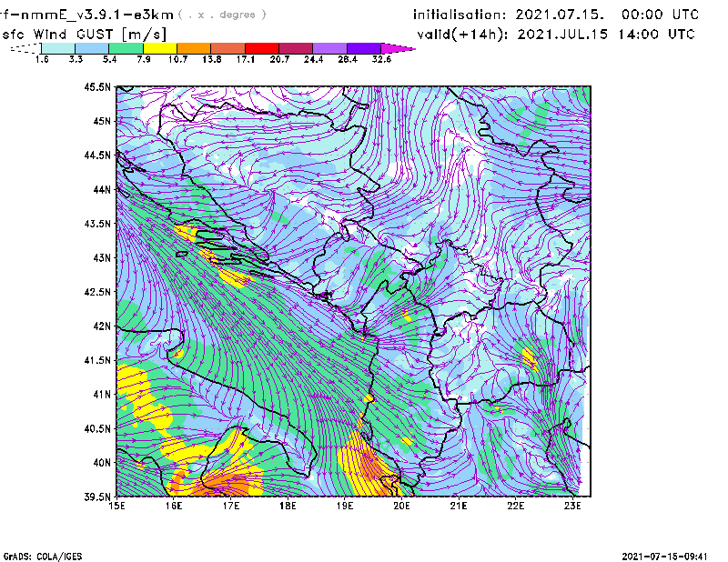Image resolution: width=728 pixels, height=562 pixels.
Task: Click the 20E longitude axis label
Action: pos(401,506)
